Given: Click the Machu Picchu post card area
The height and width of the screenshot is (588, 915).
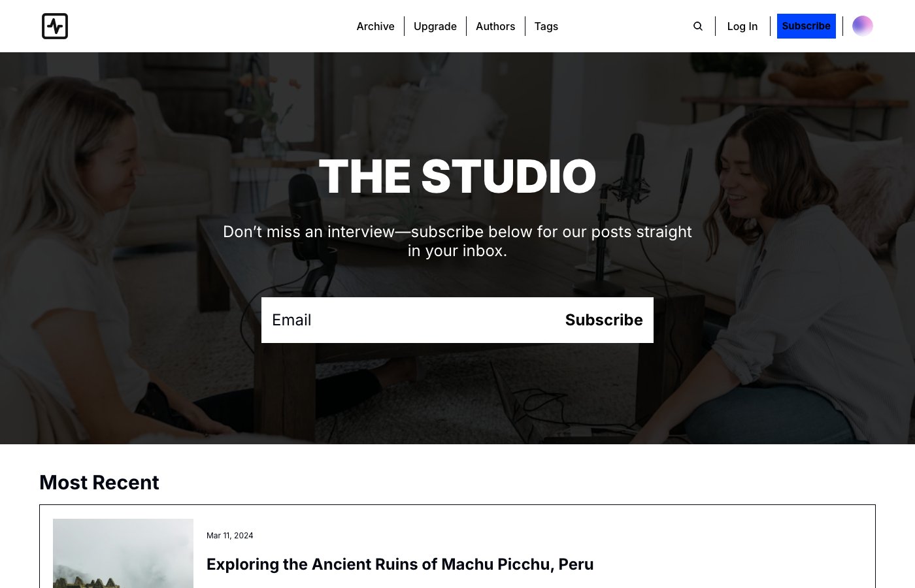Looking at the screenshot, I should click(457, 546).
